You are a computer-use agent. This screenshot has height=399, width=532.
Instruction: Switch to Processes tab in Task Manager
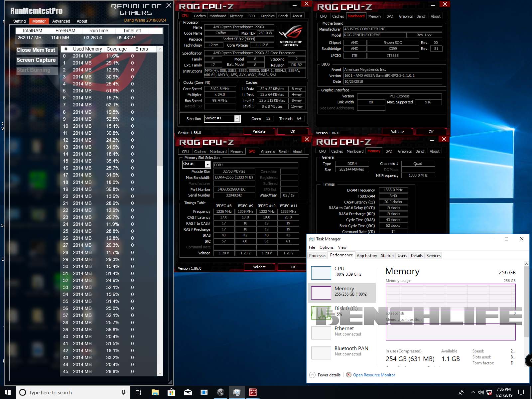point(318,256)
